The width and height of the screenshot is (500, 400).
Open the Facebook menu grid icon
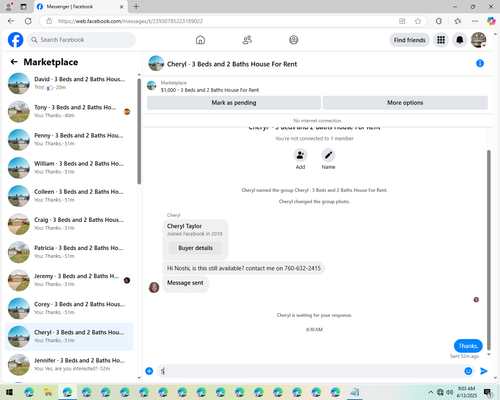tap(441, 40)
